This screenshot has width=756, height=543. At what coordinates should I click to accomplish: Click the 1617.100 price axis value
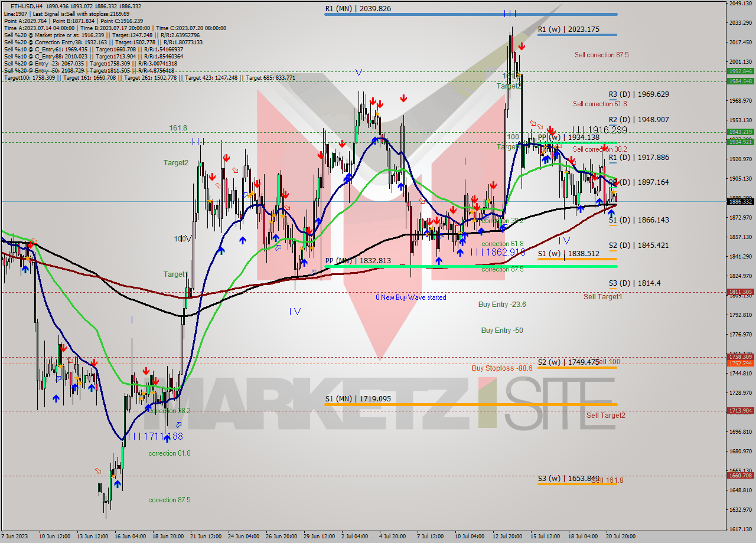pos(739,529)
